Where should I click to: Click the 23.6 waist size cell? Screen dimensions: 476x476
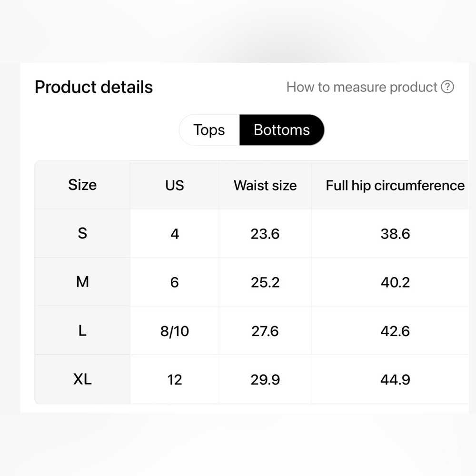[x=265, y=233]
